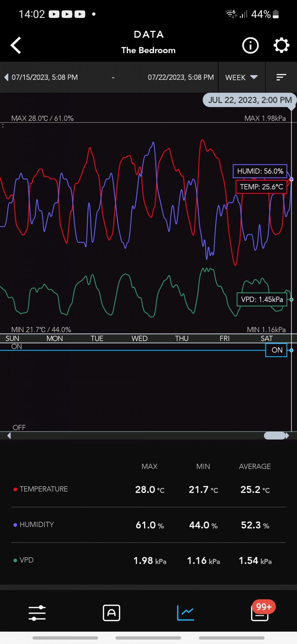Select start date 07/15/2023, 5:08 PM
The width and height of the screenshot is (297, 644).
(45, 77)
